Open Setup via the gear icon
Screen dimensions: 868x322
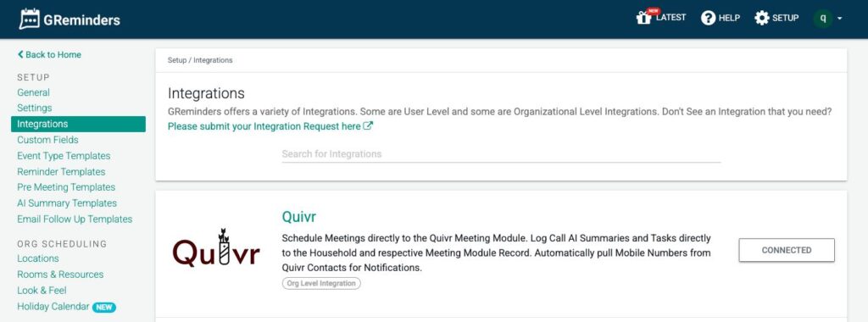[x=762, y=19]
